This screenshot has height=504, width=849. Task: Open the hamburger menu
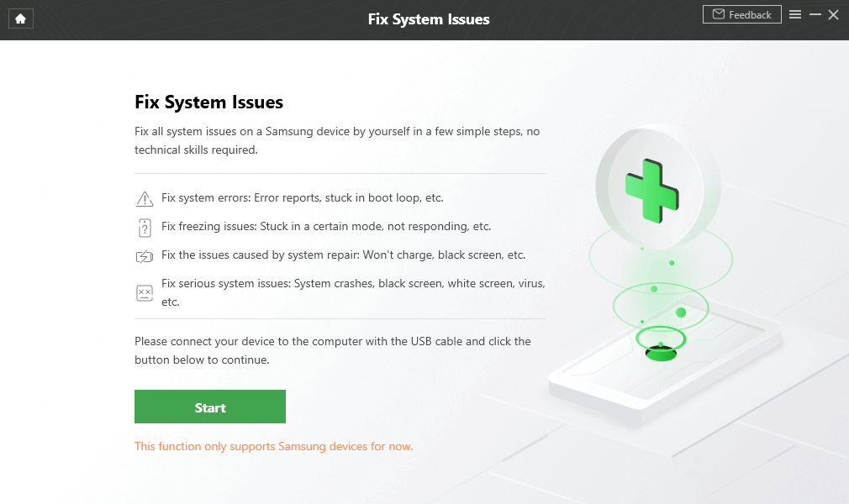click(795, 14)
